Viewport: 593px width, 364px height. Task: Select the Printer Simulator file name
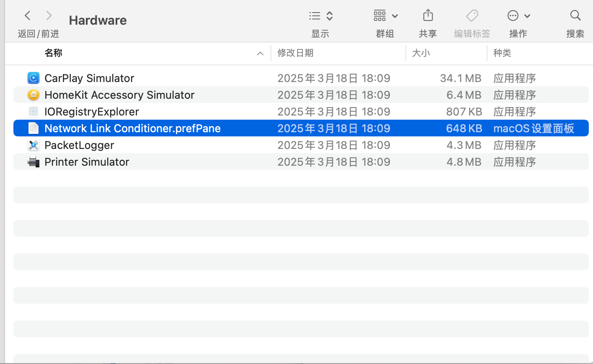pyautogui.click(x=87, y=162)
